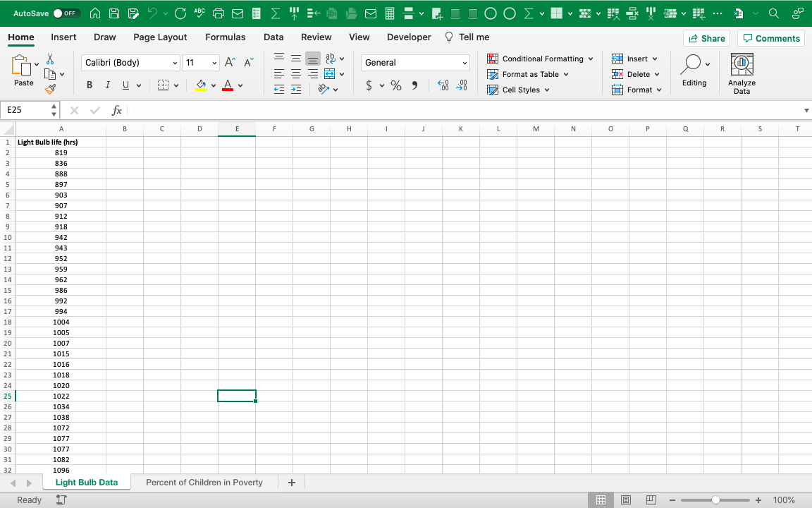Toggle Align Left for text
The width and height of the screenshot is (812, 508).
[279, 73]
